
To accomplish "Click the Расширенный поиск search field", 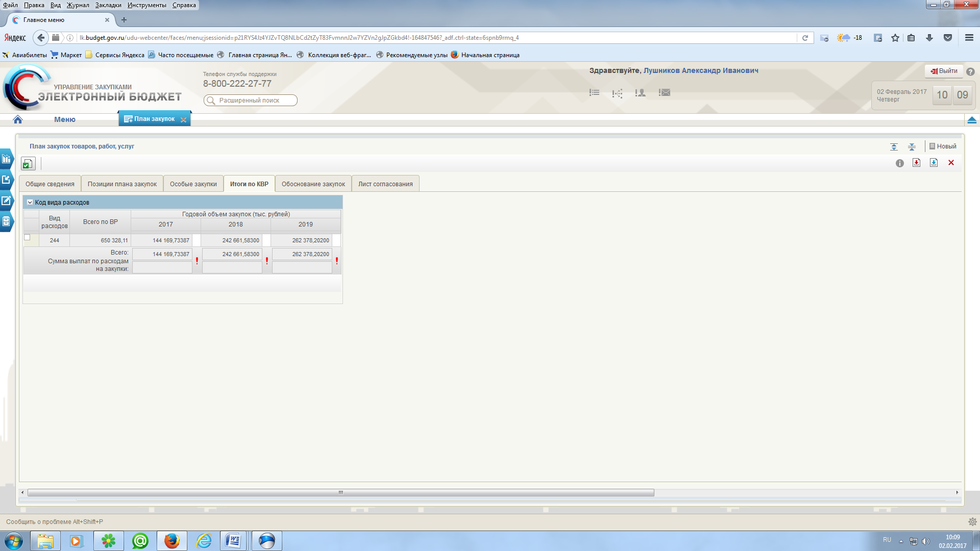I will pyautogui.click(x=251, y=101).
